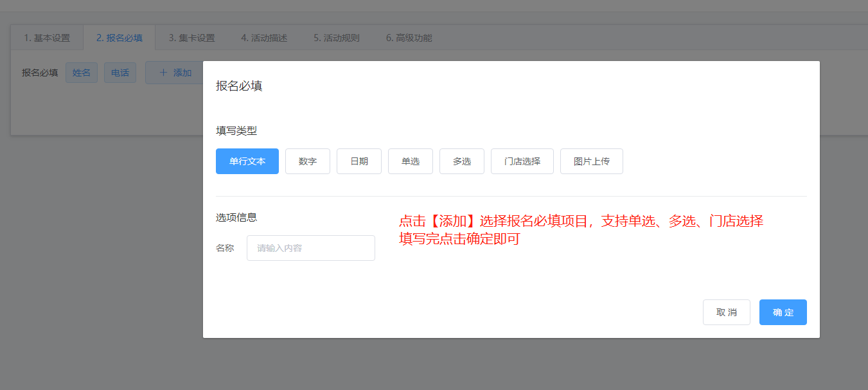Open the 活动规则 tab

pos(337,38)
